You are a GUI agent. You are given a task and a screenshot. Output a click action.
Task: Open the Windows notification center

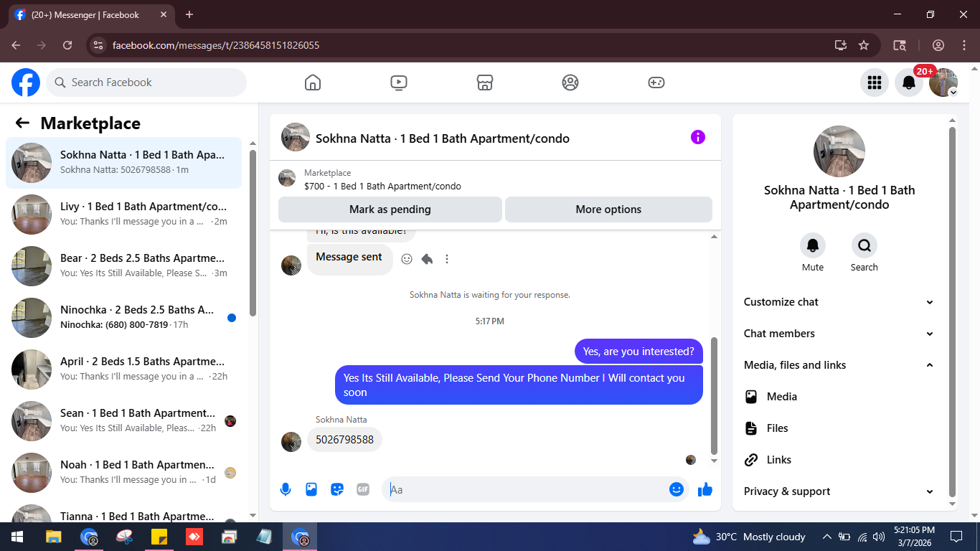pos(956,537)
